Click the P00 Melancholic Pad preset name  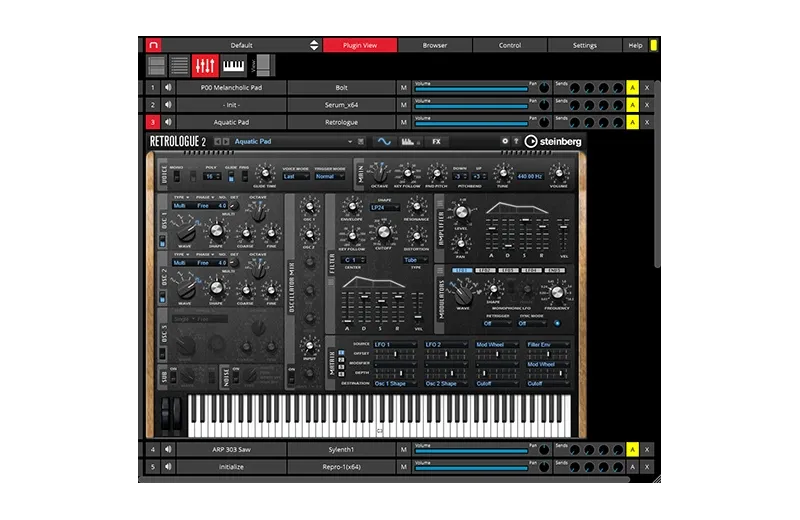pyautogui.click(x=232, y=88)
